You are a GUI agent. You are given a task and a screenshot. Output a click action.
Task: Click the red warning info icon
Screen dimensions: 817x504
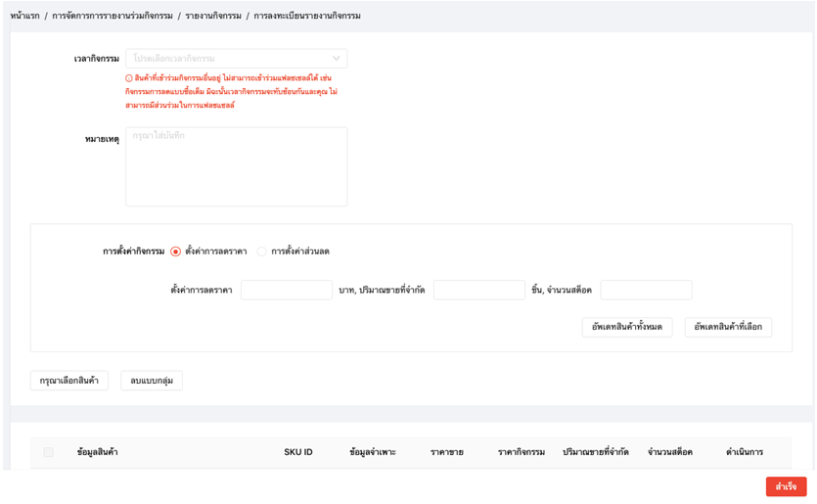129,78
